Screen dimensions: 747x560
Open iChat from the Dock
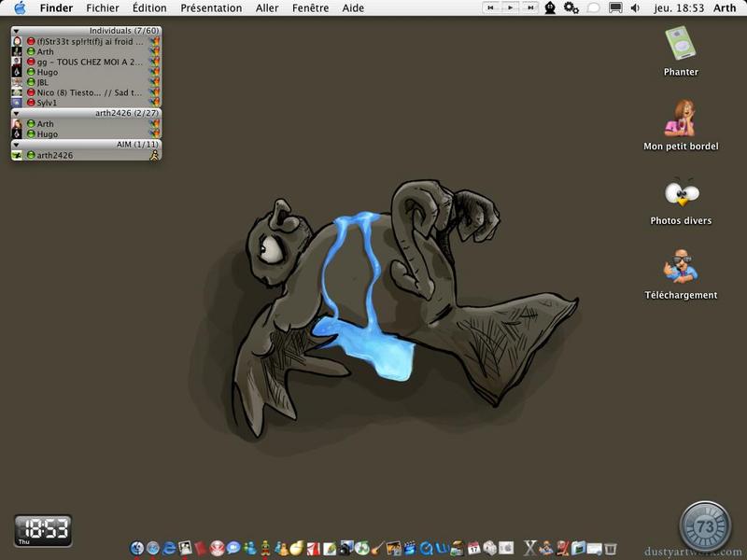(x=233, y=548)
